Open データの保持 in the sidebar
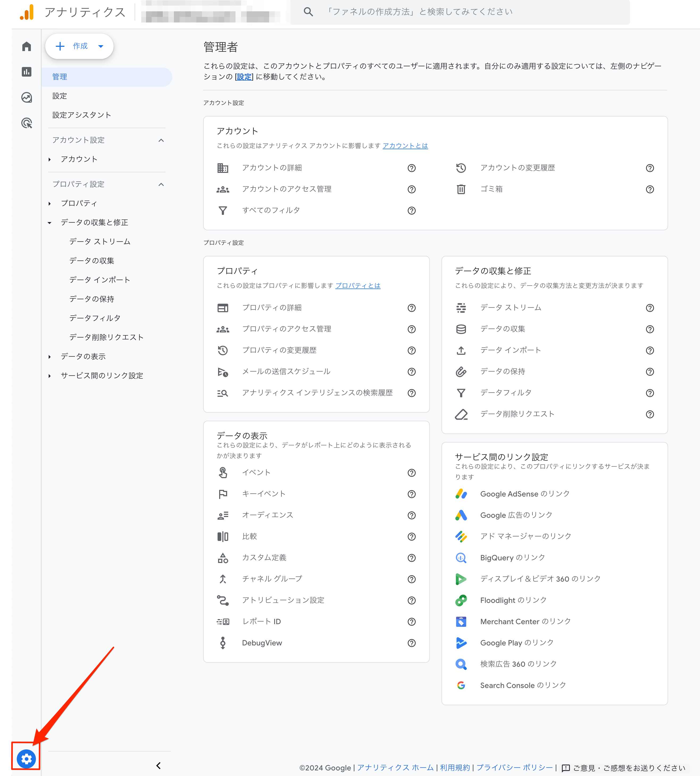Screen dimensions: 700x776 pos(91,299)
